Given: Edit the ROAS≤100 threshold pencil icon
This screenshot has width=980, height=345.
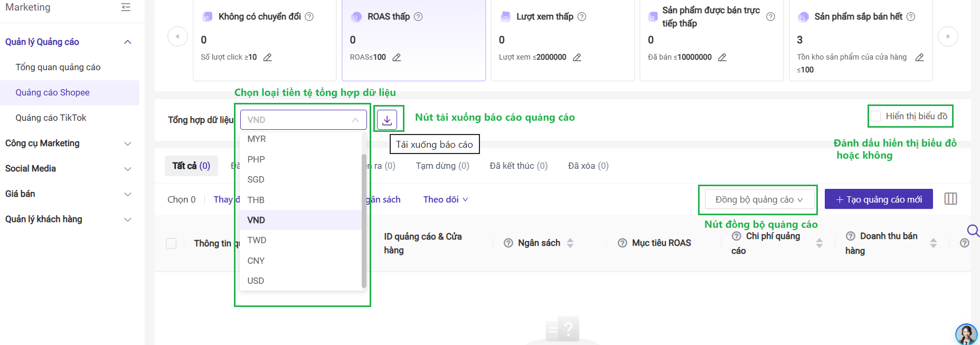Looking at the screenshot, I should 397,57.
